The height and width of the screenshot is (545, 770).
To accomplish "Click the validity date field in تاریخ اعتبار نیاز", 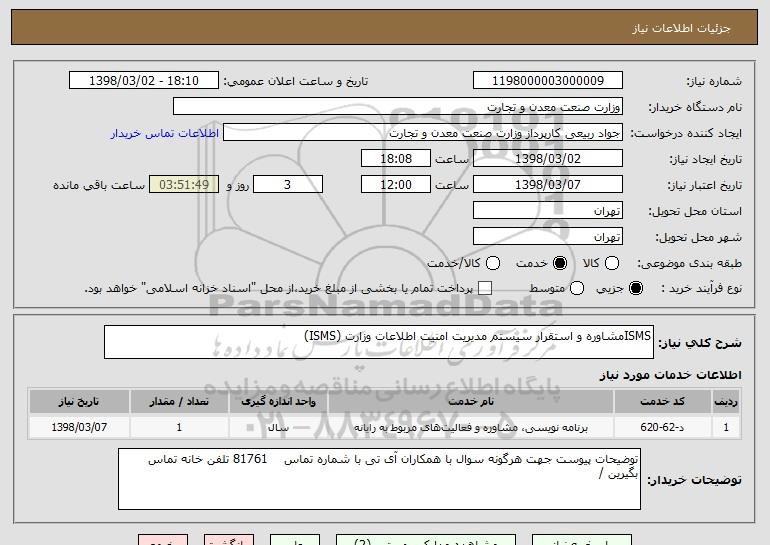I will point(548,185).
